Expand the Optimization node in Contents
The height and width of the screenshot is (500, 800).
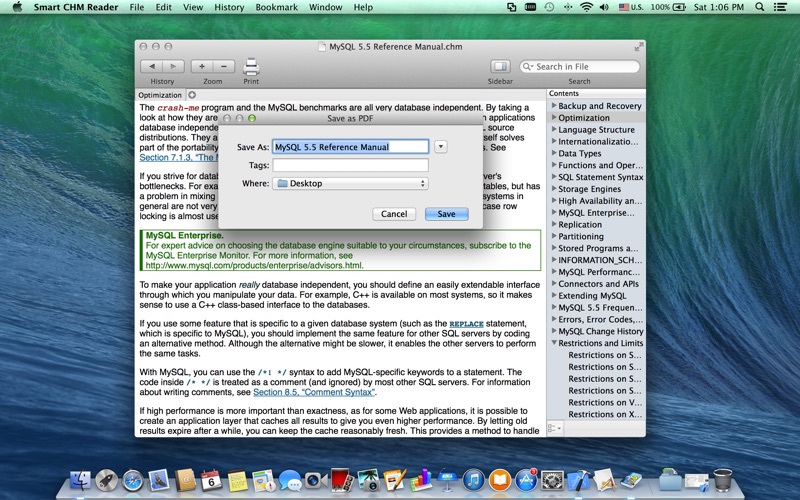click(554, 117)
